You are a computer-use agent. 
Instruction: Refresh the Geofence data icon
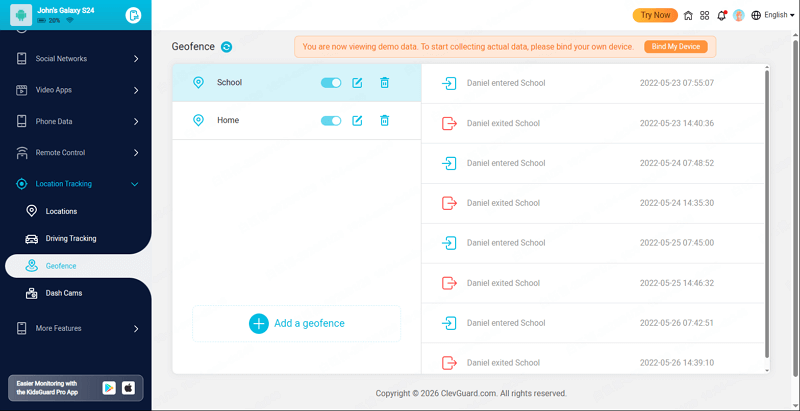pyautogui.click(x=227, y=47)
